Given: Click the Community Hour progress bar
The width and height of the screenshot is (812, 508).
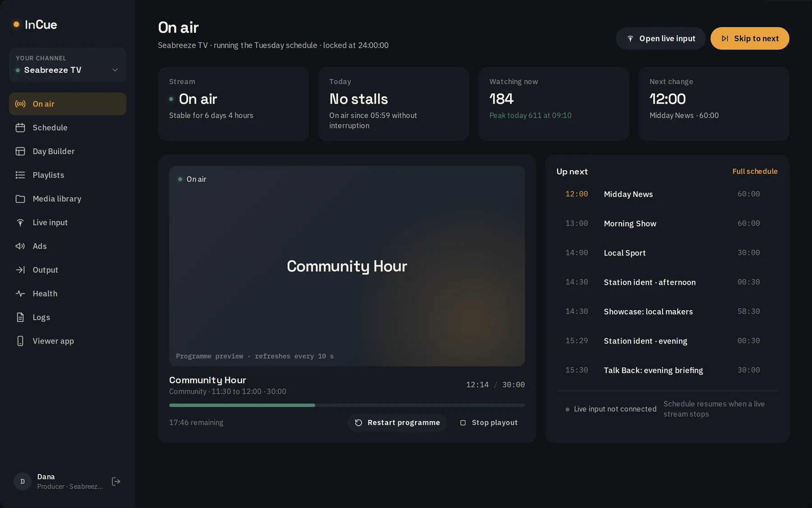Looking at the screenshot, I should click(x=347, y=405).
